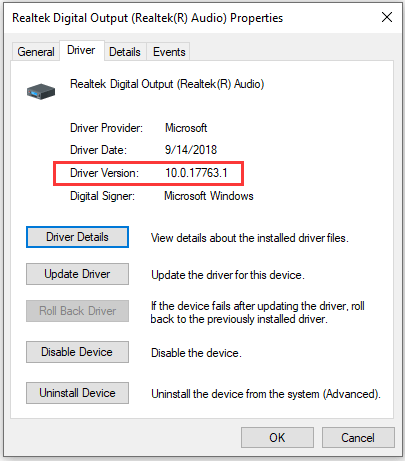405x461 pixels.
Task: Click Uninstall Device button
Action: [x=77, y=393]
